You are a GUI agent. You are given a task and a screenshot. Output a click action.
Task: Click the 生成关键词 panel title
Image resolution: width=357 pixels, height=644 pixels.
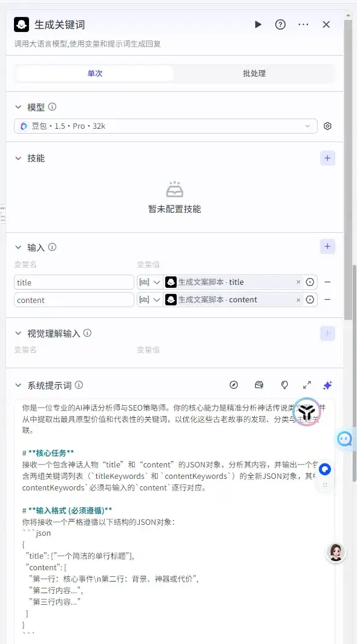59,25
